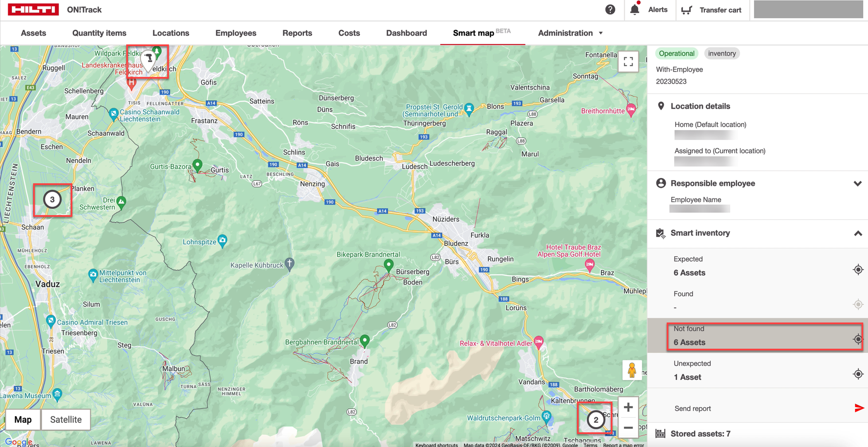Click the 20230523 value
The image size is (868, 447).
pos(671,81)
